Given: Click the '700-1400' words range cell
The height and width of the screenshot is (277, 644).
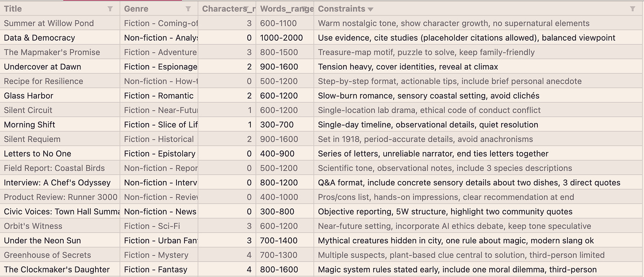Looking at the screenshot, I should [x=285, y=241].
